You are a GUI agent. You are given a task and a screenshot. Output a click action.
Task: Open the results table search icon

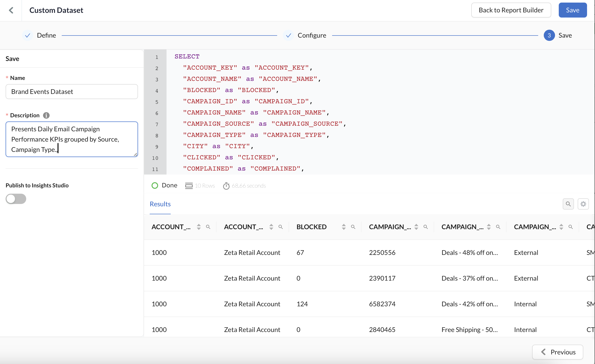(568, 204)
